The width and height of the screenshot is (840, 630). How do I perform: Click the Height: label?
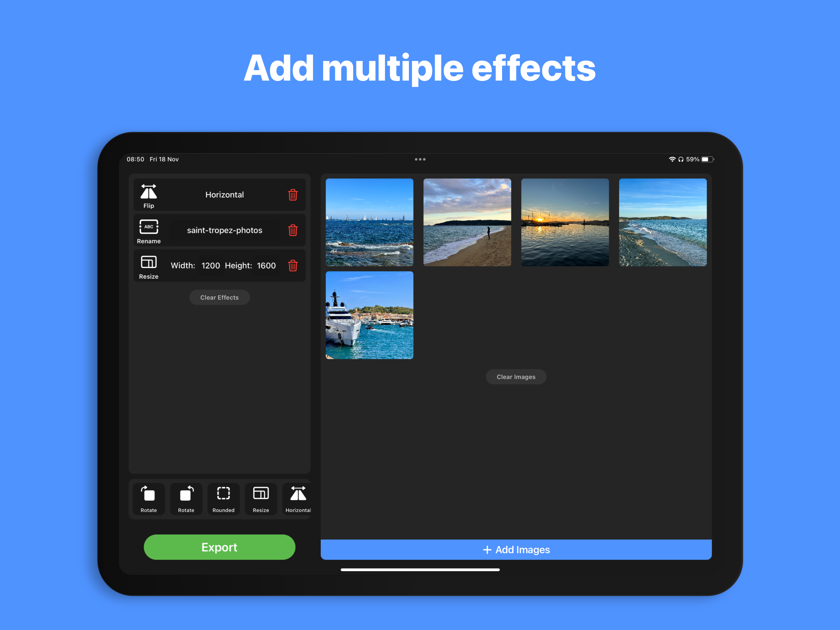[x=239, y=265]
